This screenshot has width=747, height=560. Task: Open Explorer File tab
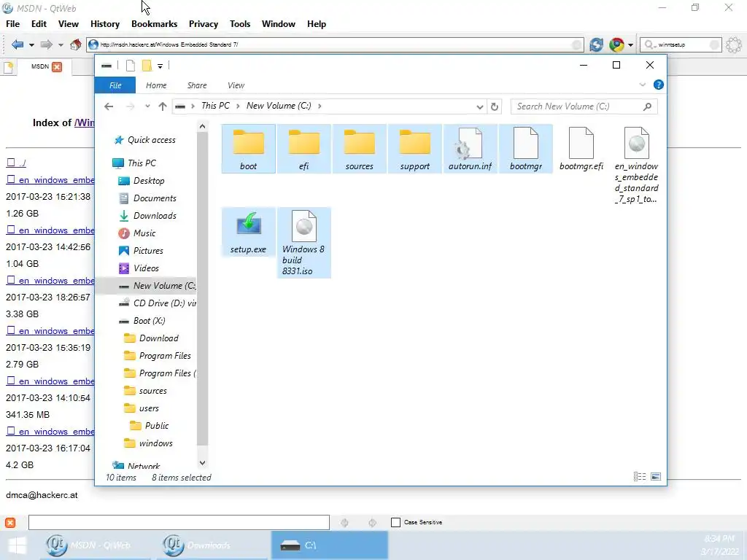point(115,85)
